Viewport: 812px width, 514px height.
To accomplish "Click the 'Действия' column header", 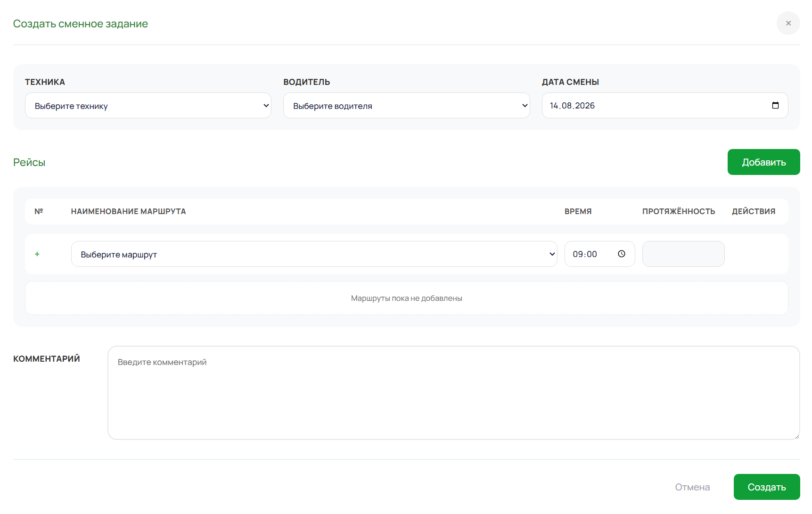I will tap(753, 211).
